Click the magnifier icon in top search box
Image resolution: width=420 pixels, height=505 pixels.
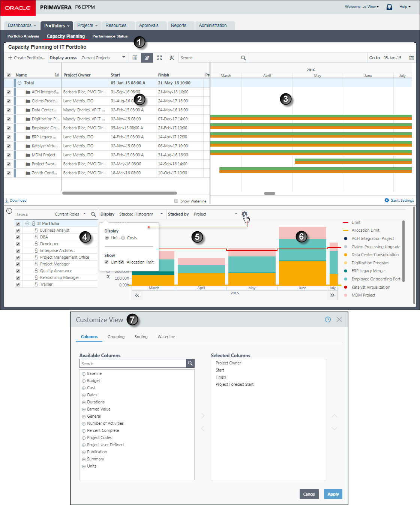point(243,58)
